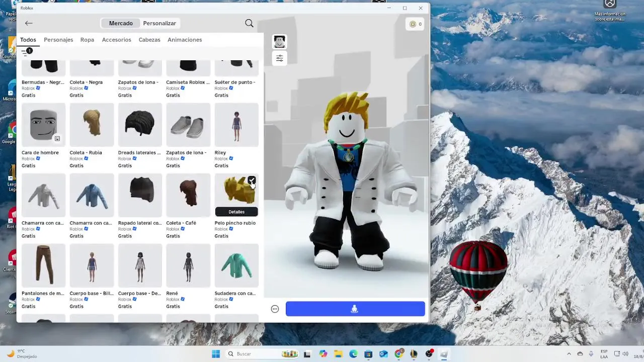
Task: Select the blue Chamarra jacket thumbnail
Action: pyautogui.click(x=92, y=195)
